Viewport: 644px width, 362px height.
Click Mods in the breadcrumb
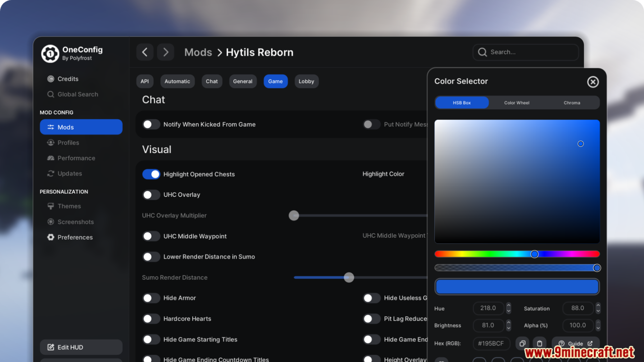click(x=198, y=52)
